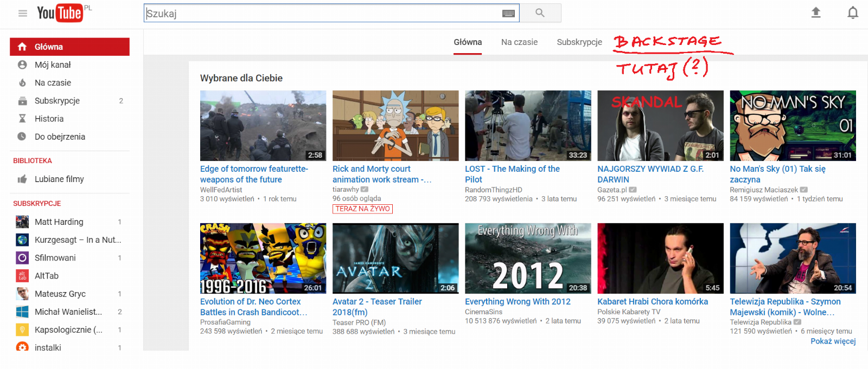Click verified badge next to tiarawhy

click(x=365, y=190)
